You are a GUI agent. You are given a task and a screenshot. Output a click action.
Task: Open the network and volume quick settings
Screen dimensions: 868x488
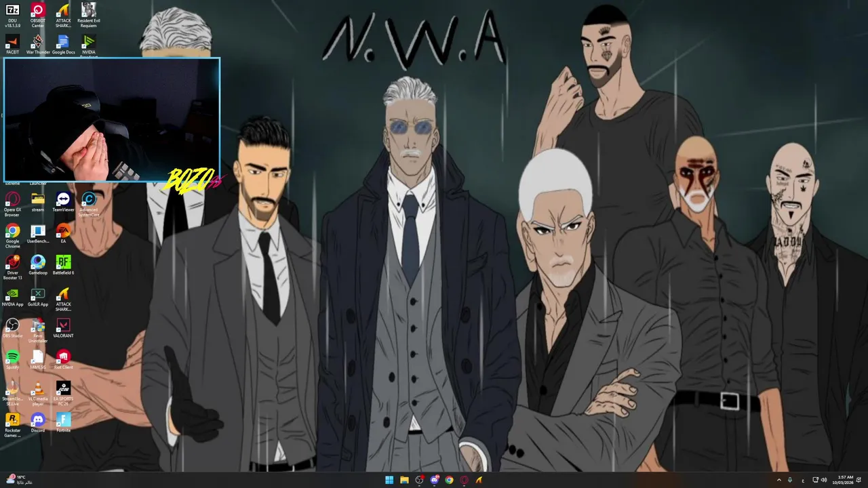(x=820, y=480)
